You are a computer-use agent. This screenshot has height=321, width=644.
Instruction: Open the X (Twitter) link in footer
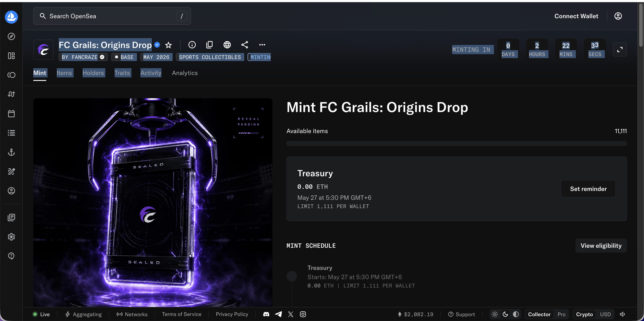tap(290, 314)
